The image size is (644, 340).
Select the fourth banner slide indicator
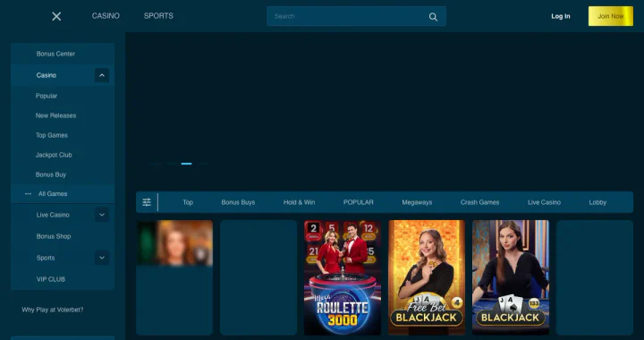tap(201, 164)
